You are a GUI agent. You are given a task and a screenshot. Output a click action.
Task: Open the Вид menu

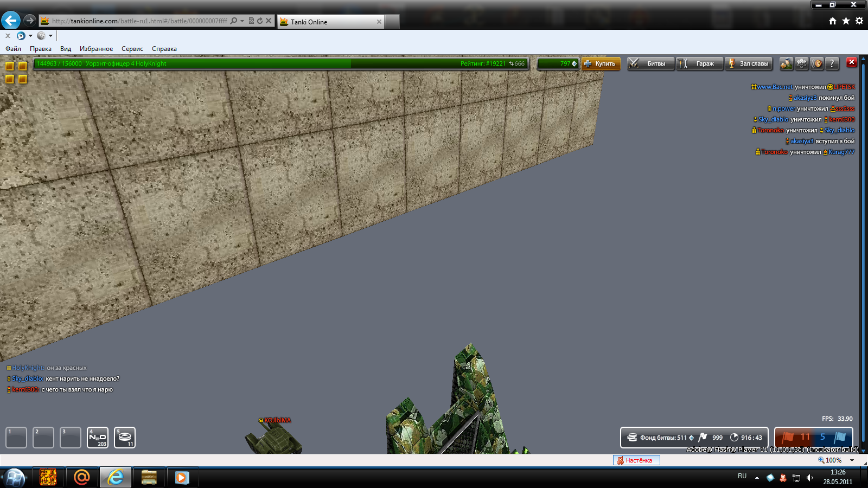66,49
